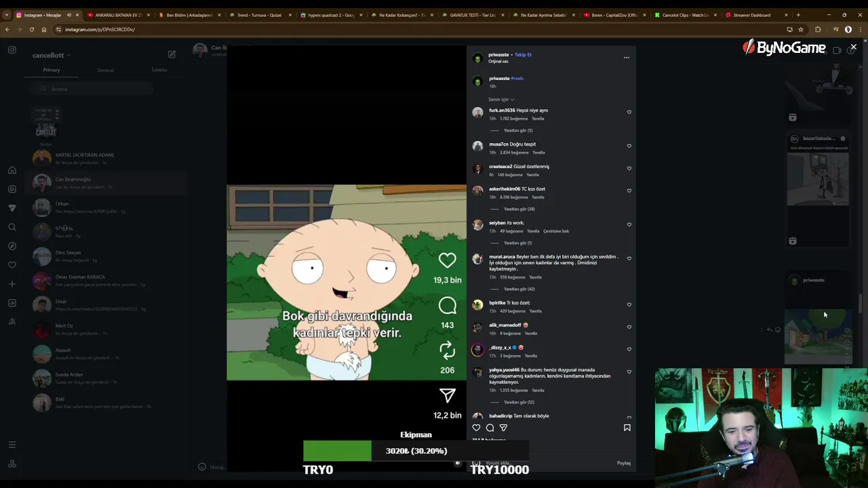Open the Search icon in Instagram sidebar
This screenshot has height=488, width=868.
pyautogui.click(x=12, y=227)
